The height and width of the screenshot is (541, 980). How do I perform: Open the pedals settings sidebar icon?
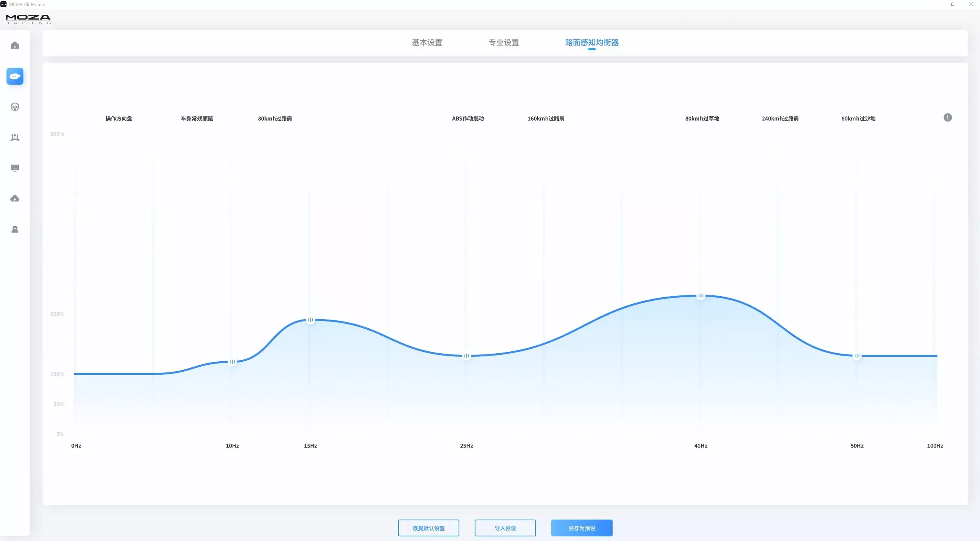point(15,137)
